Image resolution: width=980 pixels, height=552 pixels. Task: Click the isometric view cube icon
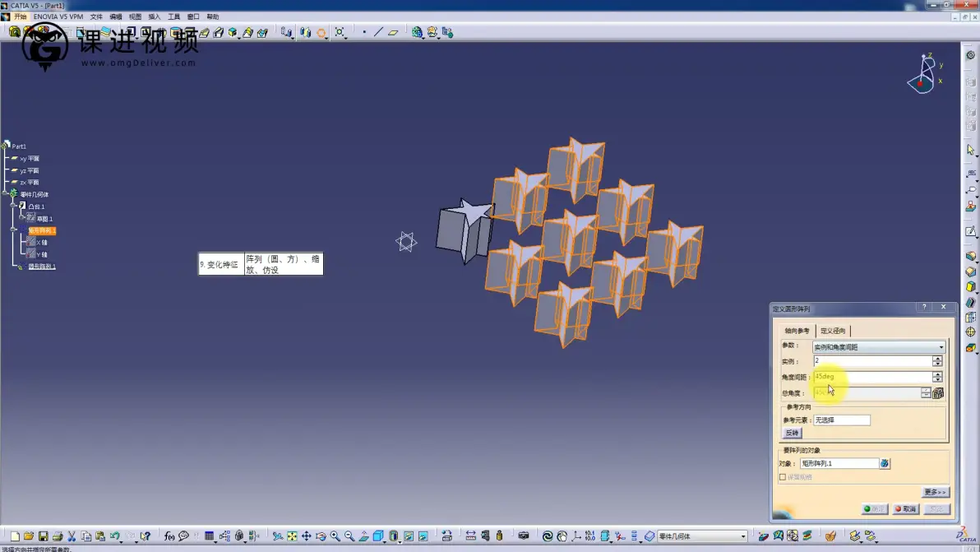378,536
